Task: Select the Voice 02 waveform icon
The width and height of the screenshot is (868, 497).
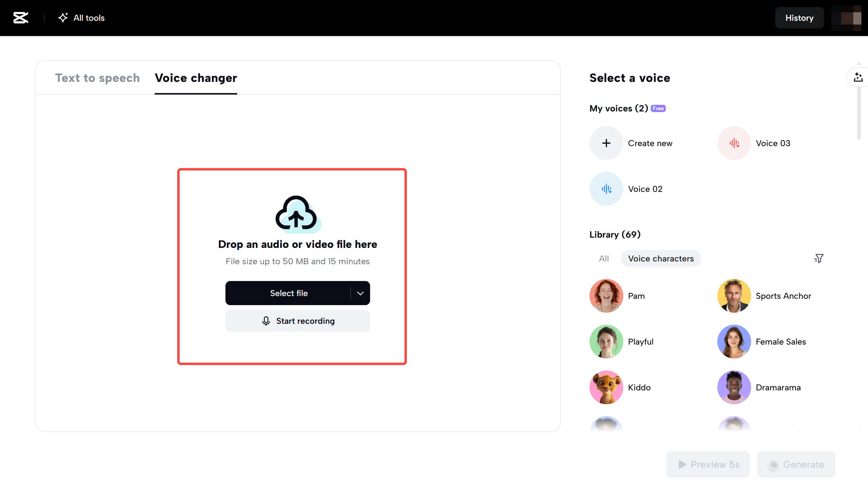Action: click(606, 189)
